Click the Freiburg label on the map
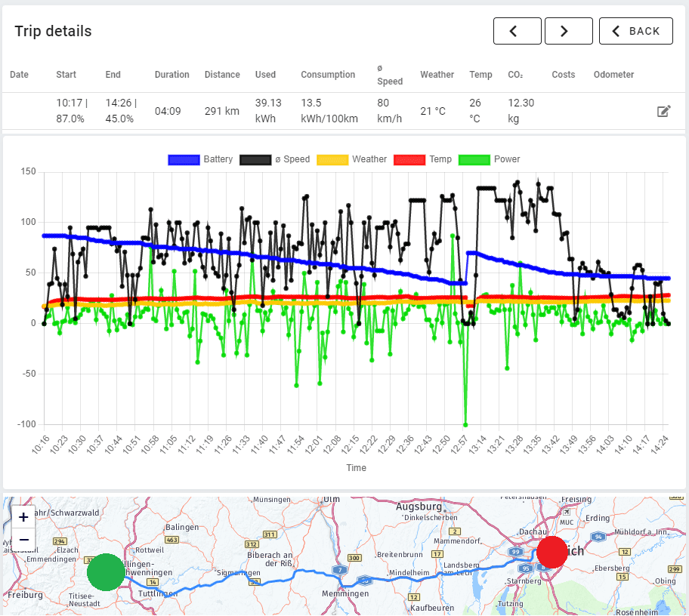The height and width of the screenshot is (616, 689). click(26, 595)
